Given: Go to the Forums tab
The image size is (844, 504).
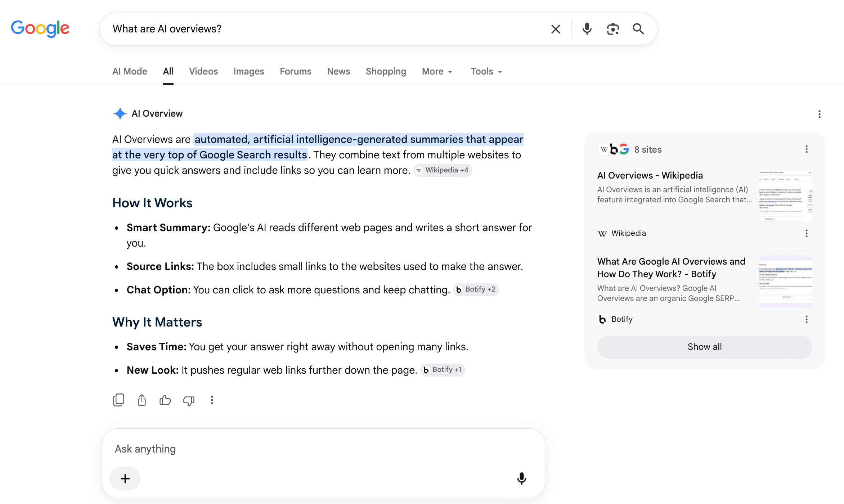Looking at the screenshot, I should click(296, 71).
